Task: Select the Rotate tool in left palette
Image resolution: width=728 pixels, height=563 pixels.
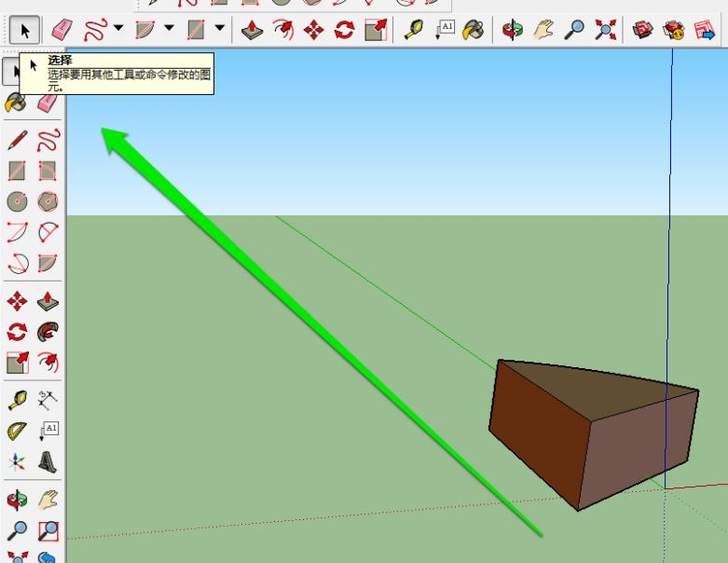Action: (x=17, y=333)
